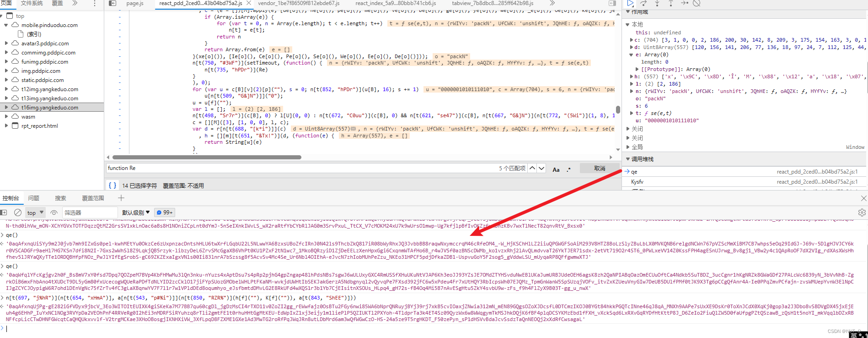
Task: Cancel the in-file search
Action: pyautogui.click(x=600, y=168)
